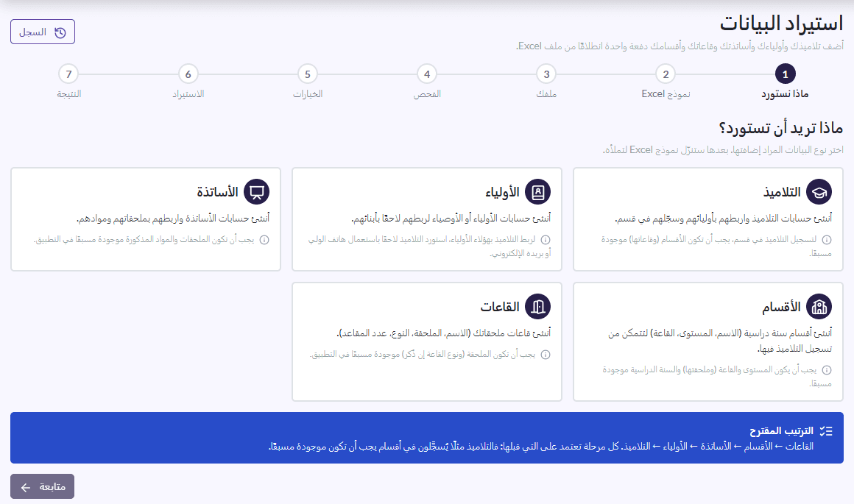Click checklist icon next to الترتيب المقترح
854x504 pixels.
pyautogui.click(x=826, y=431)
